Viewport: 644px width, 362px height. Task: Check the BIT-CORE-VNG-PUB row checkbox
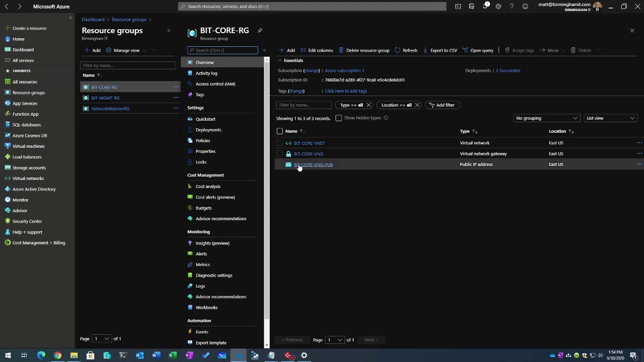tap(280, 164)
